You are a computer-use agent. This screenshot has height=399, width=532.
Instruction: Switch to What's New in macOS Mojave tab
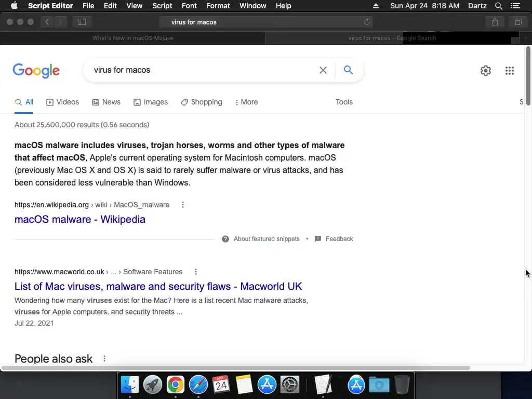[132, 38]
